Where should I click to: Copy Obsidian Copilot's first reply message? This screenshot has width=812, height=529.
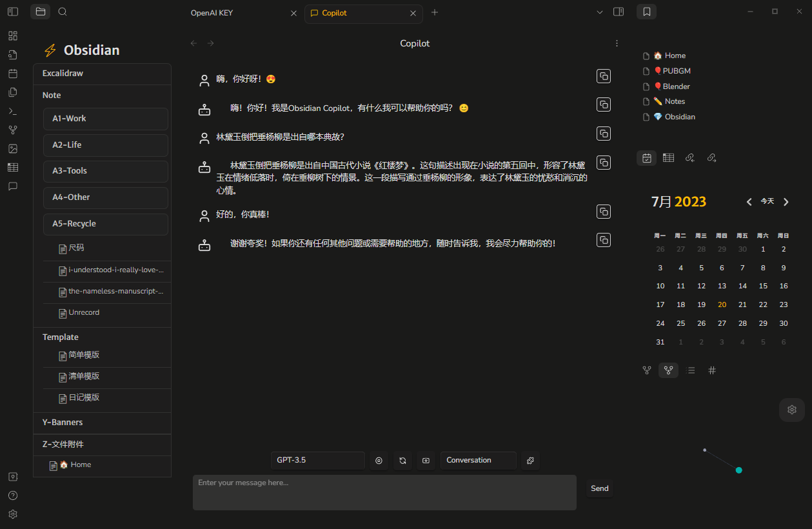coord(603,104)
